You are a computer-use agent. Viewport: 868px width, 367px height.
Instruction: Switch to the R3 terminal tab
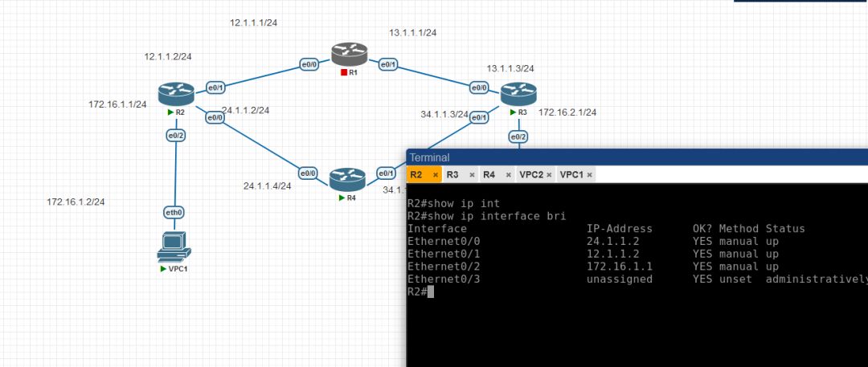click(452, 175)
